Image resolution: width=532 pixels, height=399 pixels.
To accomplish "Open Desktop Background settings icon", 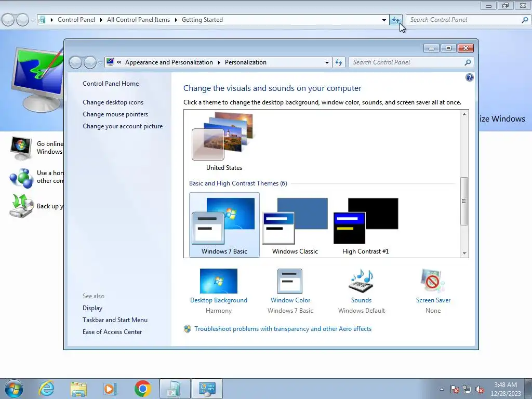I will [219, 281].
